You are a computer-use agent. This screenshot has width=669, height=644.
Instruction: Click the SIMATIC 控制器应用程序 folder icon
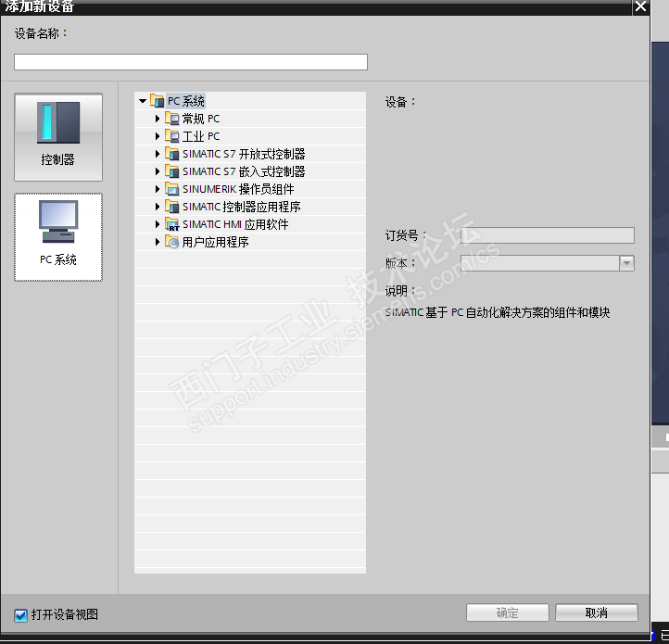(x=172, y=207)
